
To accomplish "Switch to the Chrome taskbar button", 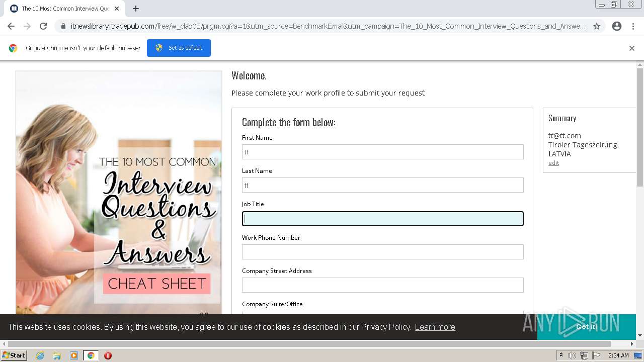I will coord(91,355).
